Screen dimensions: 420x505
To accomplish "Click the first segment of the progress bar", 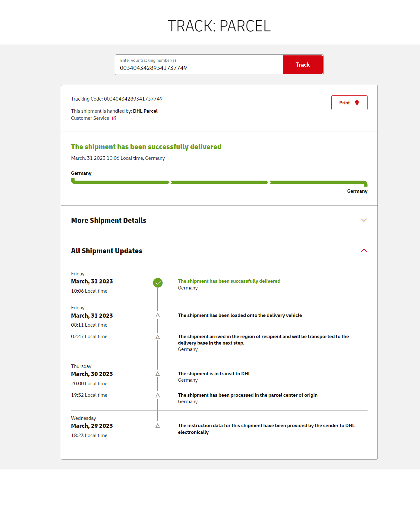I will (120, 182).
